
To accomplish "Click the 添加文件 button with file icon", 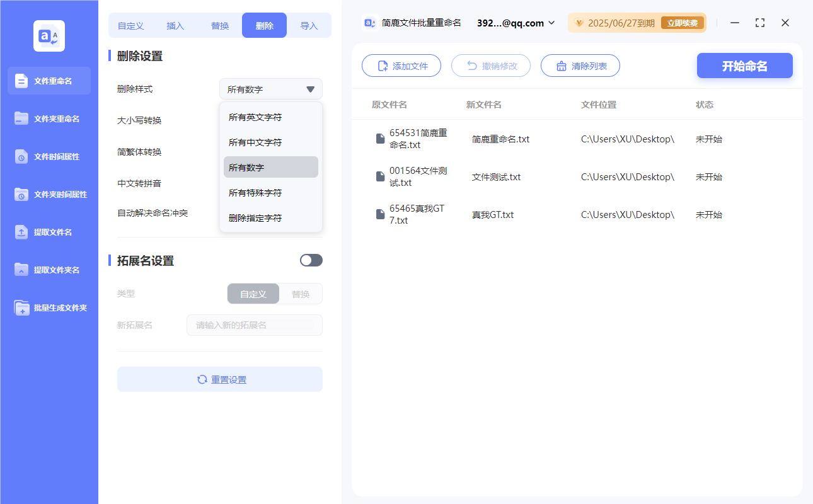I will point(401,66).
